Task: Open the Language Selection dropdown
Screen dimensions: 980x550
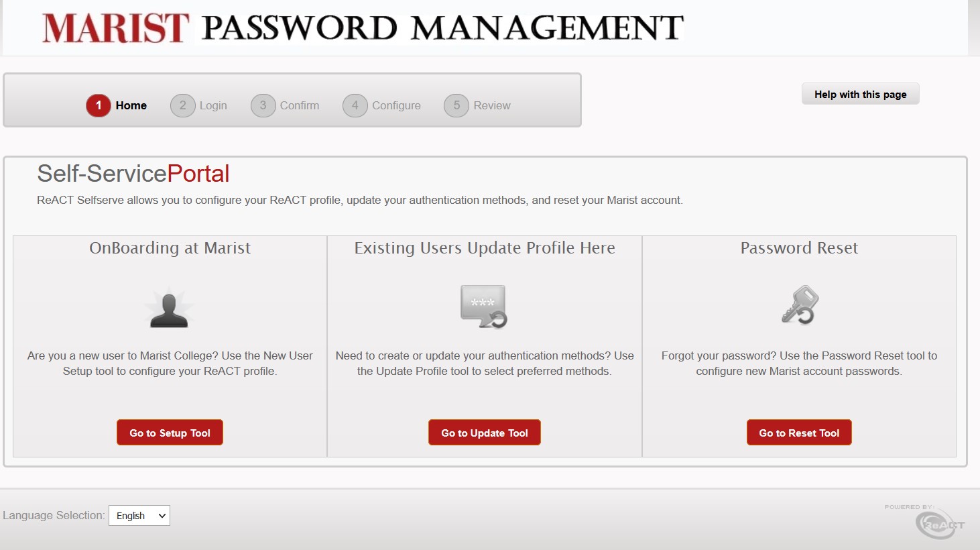Action: point(139,516)
